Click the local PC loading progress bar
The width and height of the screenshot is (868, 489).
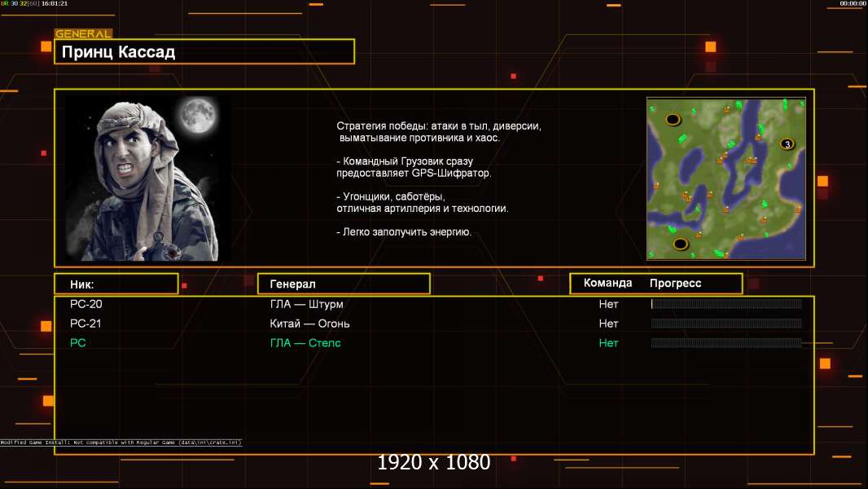[726, 343]
